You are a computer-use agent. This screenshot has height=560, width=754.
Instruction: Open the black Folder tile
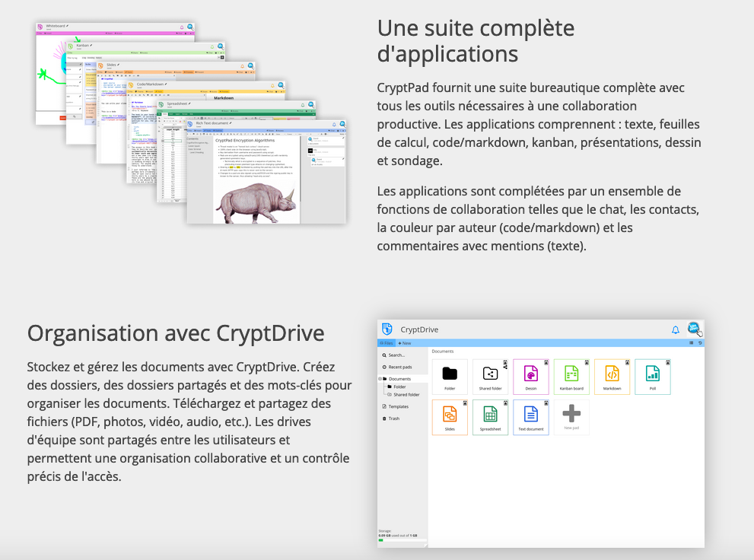tap(450, 377)
